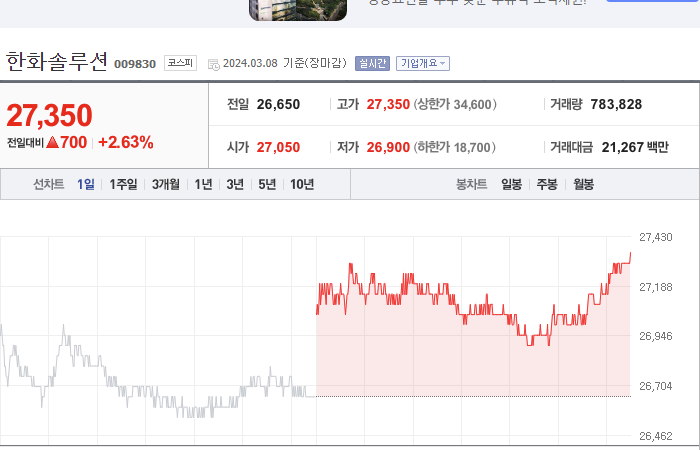
Task: Select the 10년 chart period
Action: (302, 184)
